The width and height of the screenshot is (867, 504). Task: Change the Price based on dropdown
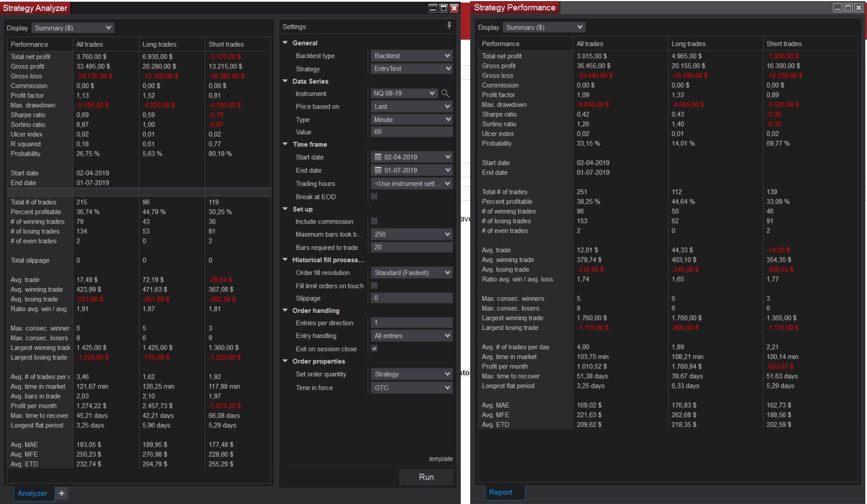click(x=412, y=106)
